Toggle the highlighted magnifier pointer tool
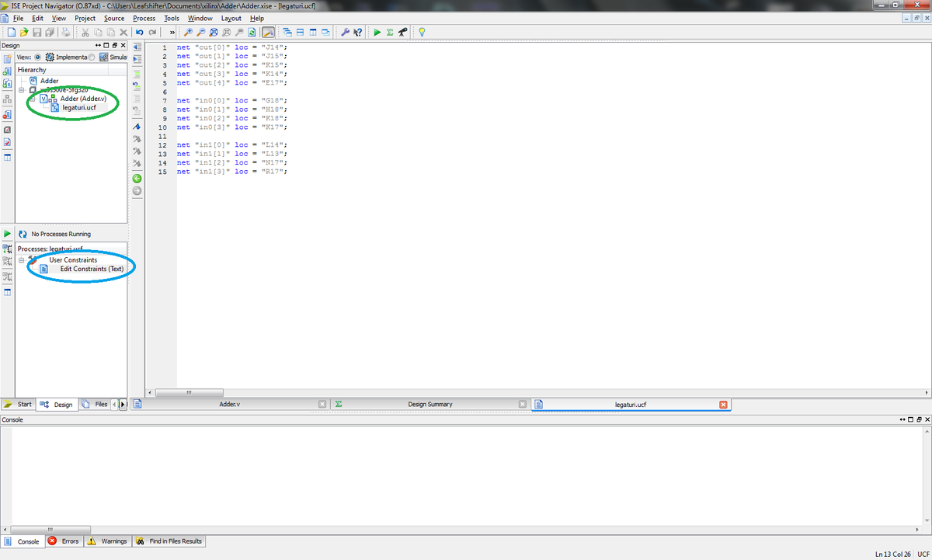Screen dimensions: 932x560 pos(270,32)
